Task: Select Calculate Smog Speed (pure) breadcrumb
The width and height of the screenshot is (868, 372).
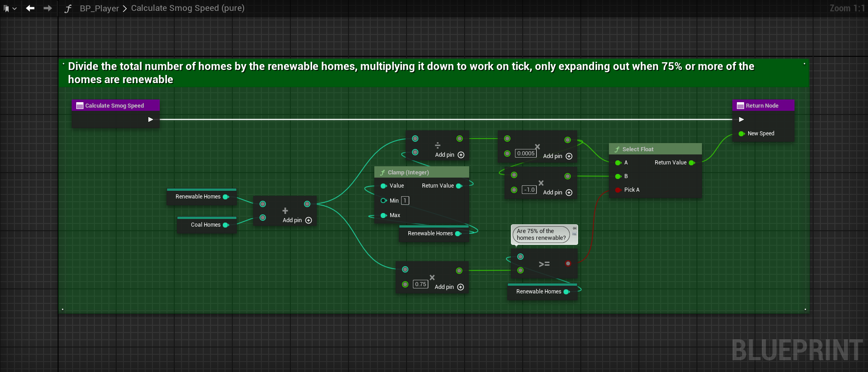Action: click(188, 8)
